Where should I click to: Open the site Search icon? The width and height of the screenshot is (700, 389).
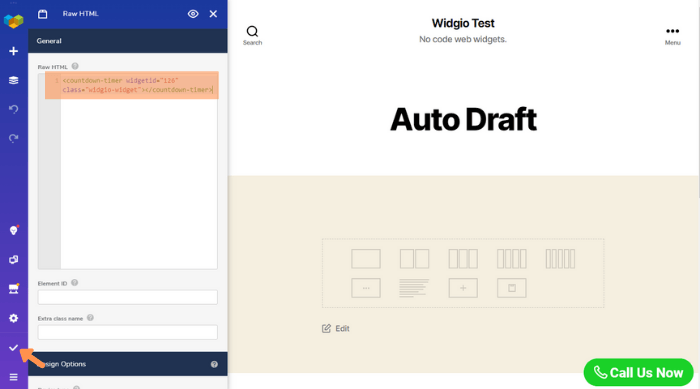(252, 35)
